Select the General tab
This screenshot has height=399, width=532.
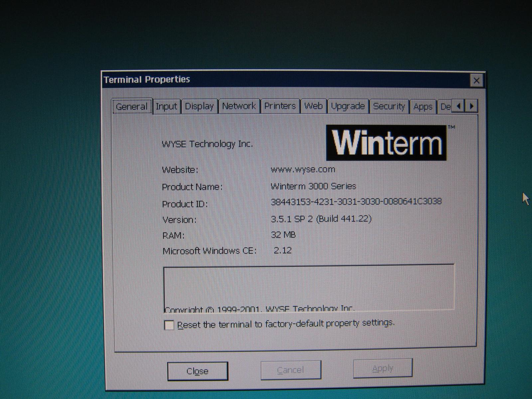pos(132,106)
